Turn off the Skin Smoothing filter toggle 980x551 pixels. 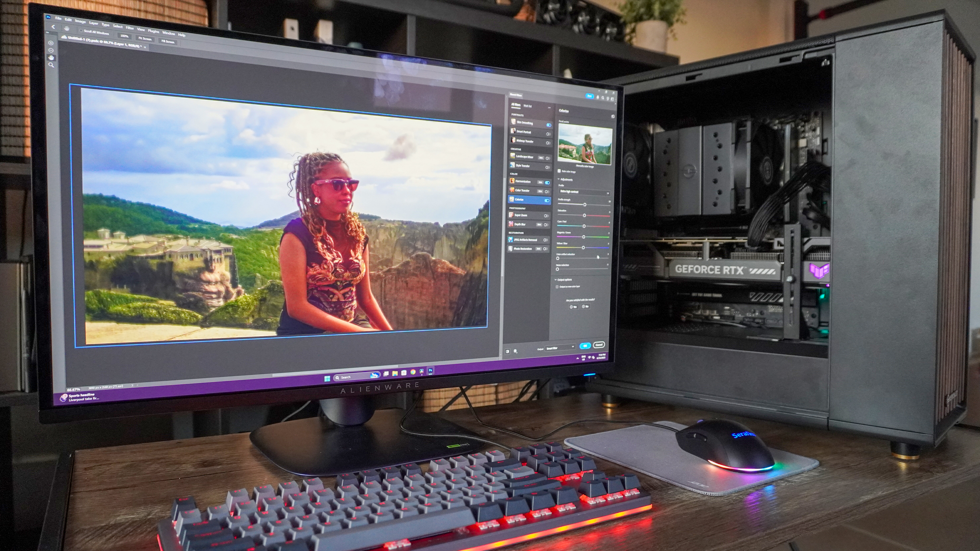click(x=549, y=125)
